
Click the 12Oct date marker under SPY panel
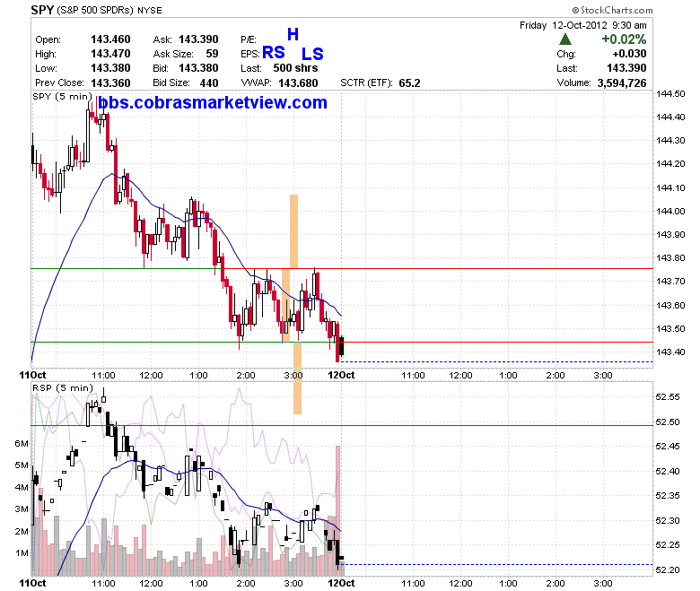pyautogui.click(x=341, y=375)
